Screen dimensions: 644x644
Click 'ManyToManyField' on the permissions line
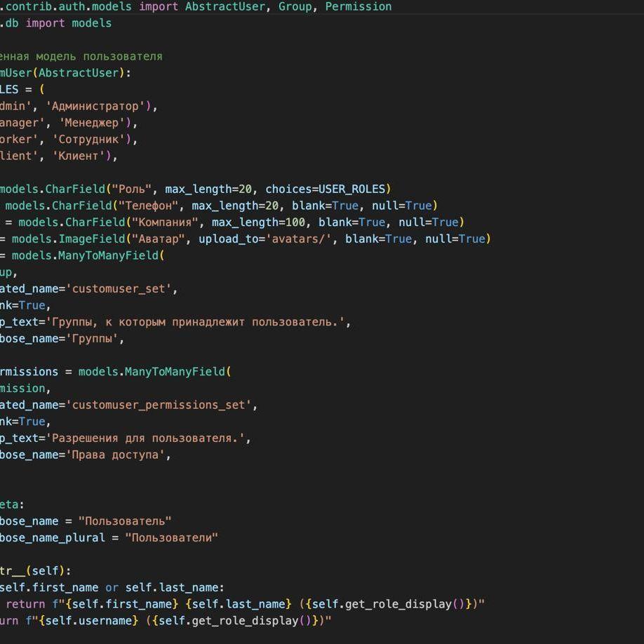(175, 372)
